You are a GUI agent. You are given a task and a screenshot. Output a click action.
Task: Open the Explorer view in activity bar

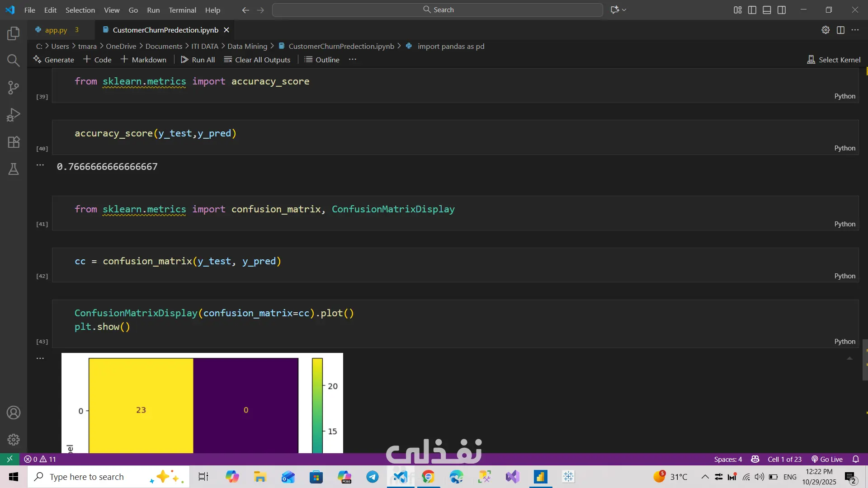[x=14, y=33]
